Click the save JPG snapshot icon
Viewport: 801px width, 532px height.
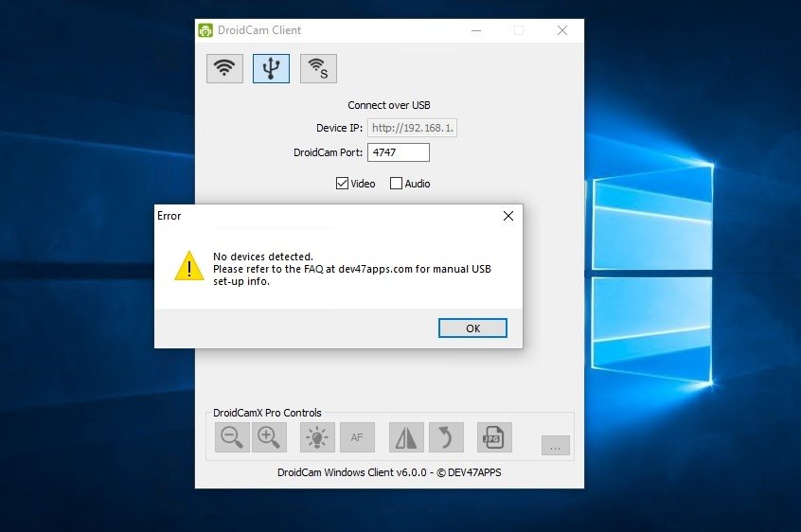pyautogui.click(x=494, y=437)
